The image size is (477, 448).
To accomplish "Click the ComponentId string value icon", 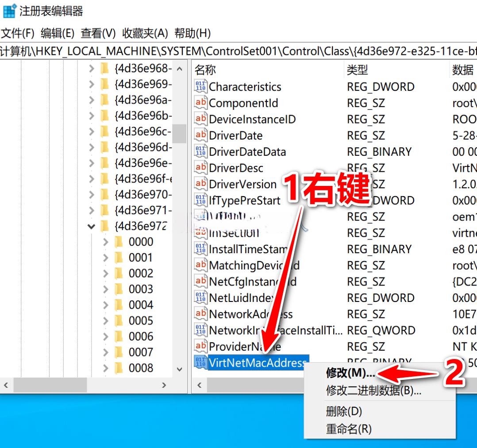I will [x=200, y=103].
